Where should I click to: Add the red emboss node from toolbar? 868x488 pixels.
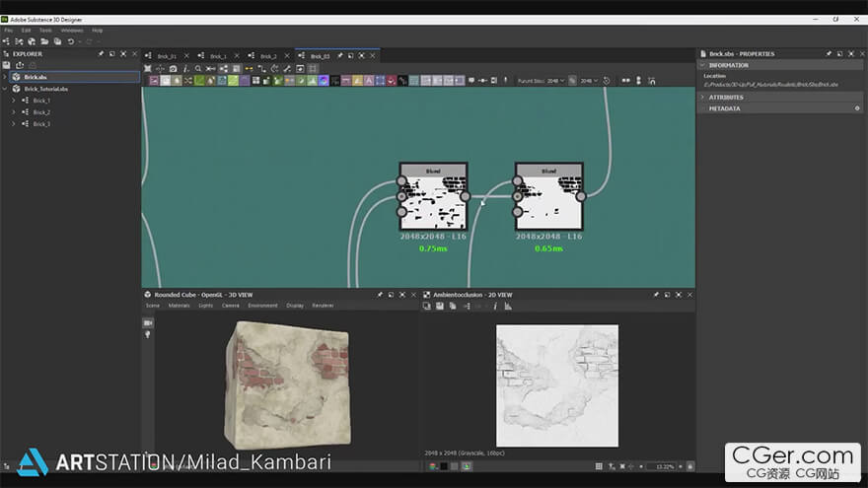pyautogui.click(x=392, y=81)
